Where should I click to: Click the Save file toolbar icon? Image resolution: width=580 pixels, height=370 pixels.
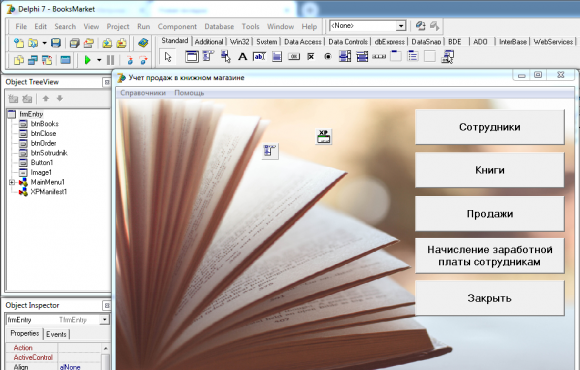click(56, 43)
